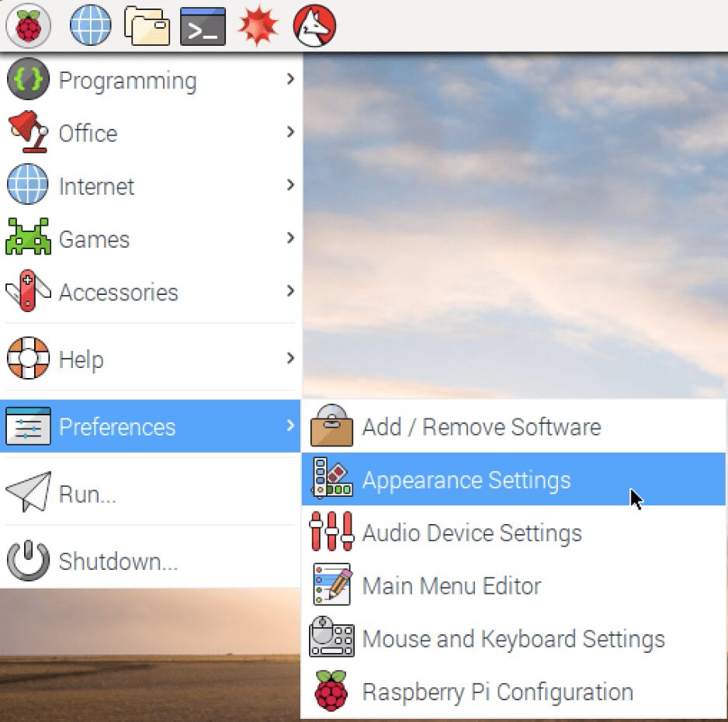Click the Games space invader icon

pyautogui.click(x=27, y=239)
